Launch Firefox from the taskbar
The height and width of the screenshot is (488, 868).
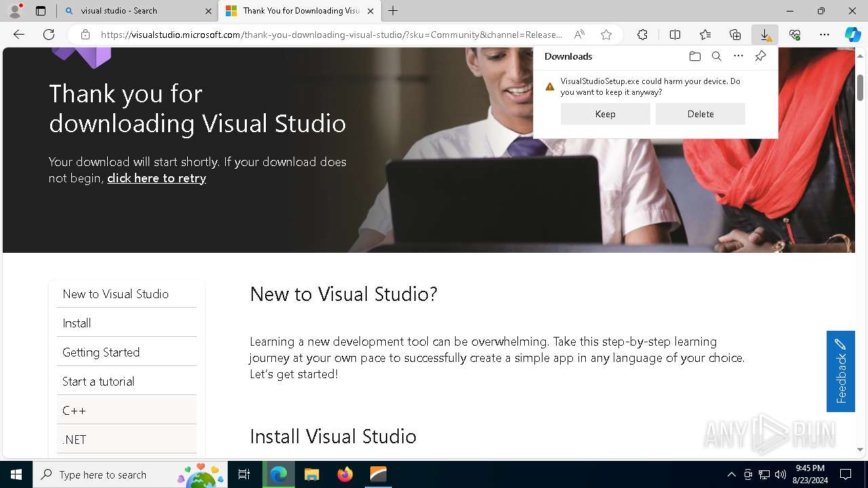[345, 474]
